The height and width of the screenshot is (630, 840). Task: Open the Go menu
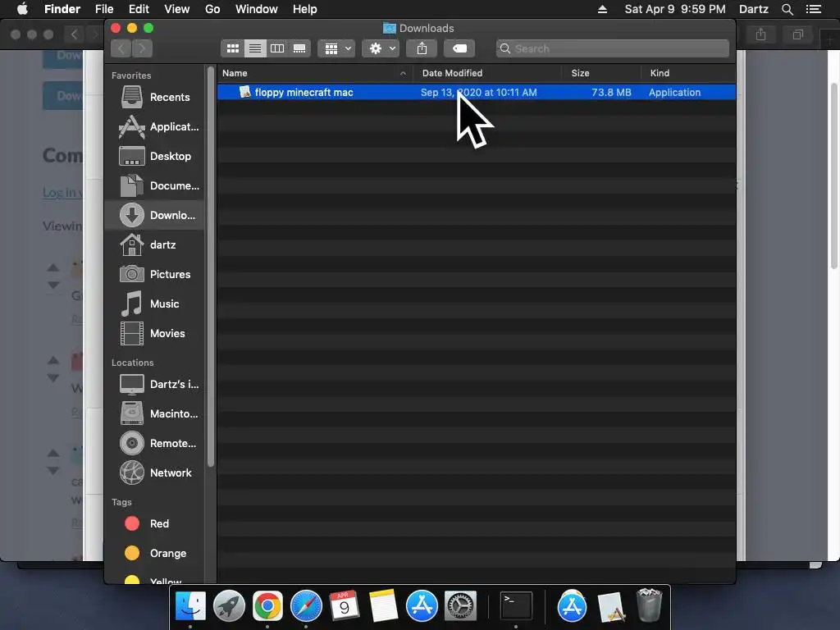(x=212, y=9)
